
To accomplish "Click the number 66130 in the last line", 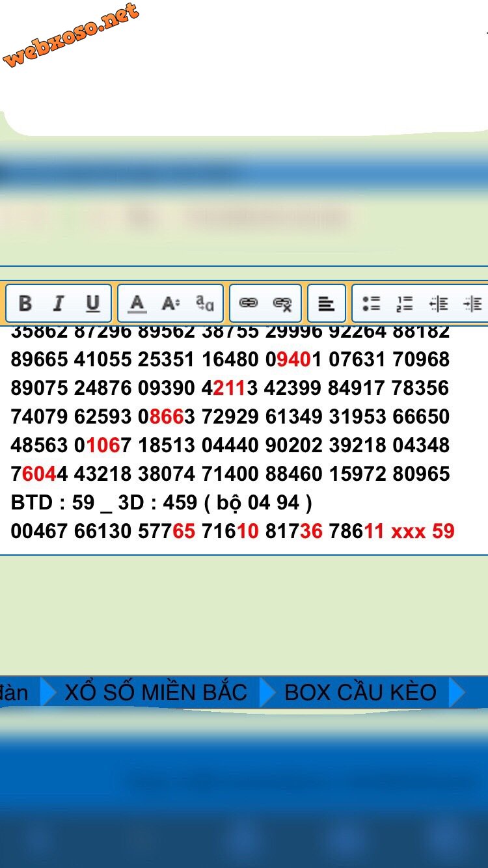I will coord(103,531).
